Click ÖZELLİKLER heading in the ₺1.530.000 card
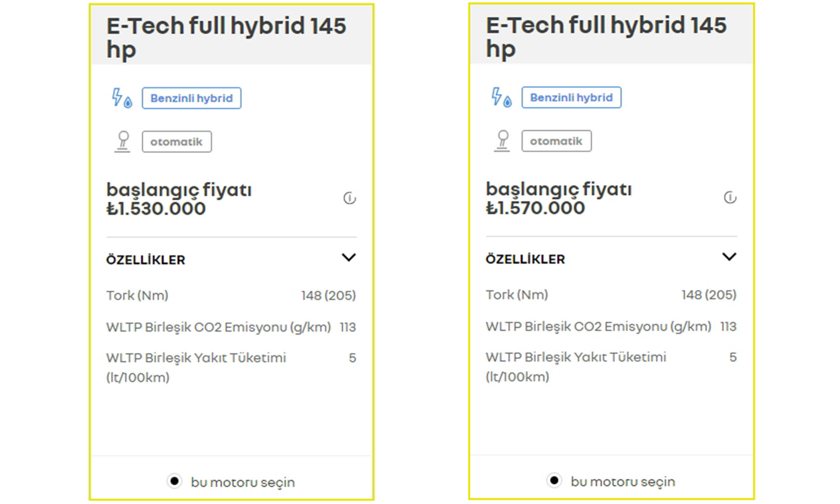This screenshot has width=840, height=504. [146, 260]
